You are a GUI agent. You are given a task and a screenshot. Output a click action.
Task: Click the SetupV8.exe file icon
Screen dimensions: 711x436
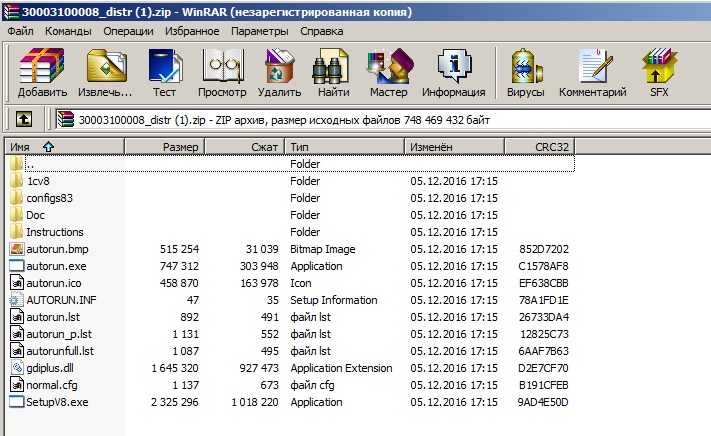point(17,402)
